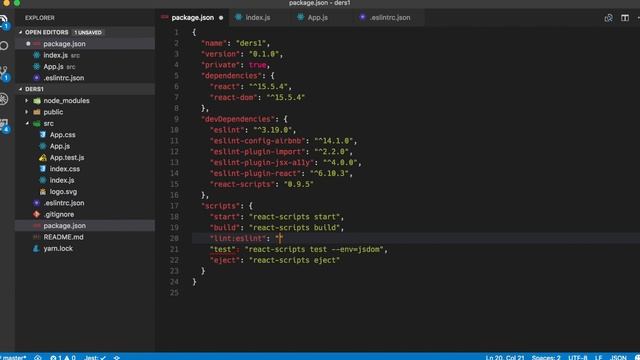Image resolution: width=640 pixels, height=360 pixels.
Task: Click the JSON language mode indicator
Action: point(618,358)
